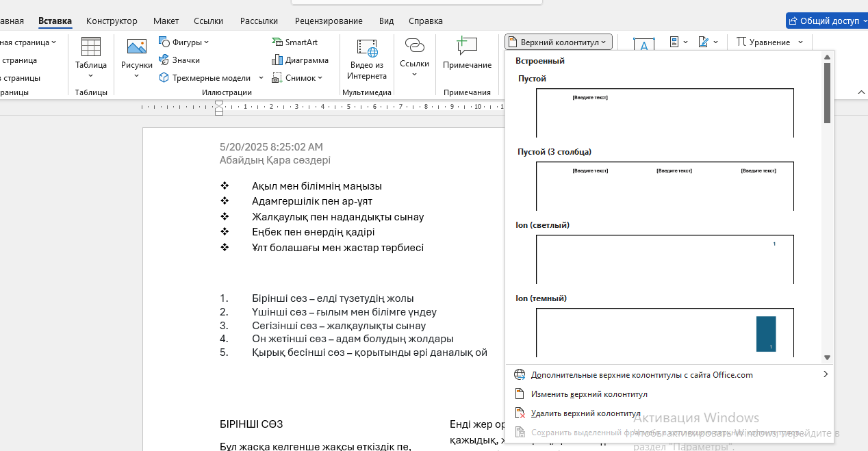Click the header gallery scrollbar up arrow

(827, 57)
